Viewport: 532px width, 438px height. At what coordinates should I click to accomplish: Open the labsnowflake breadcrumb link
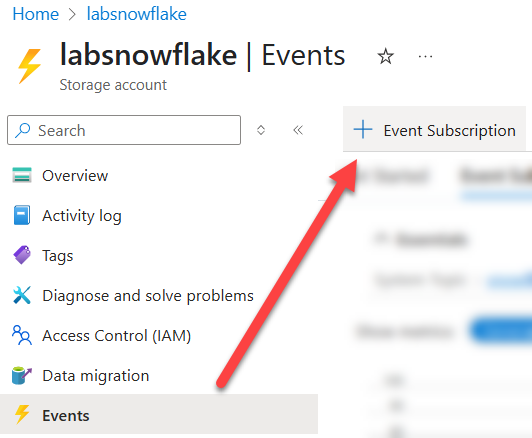(136, 14)
